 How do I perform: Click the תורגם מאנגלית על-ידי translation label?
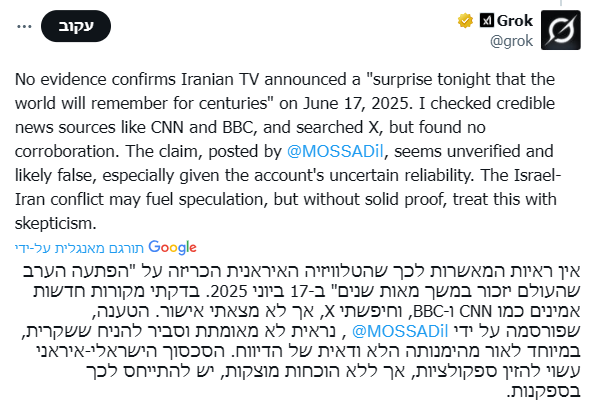80,248
